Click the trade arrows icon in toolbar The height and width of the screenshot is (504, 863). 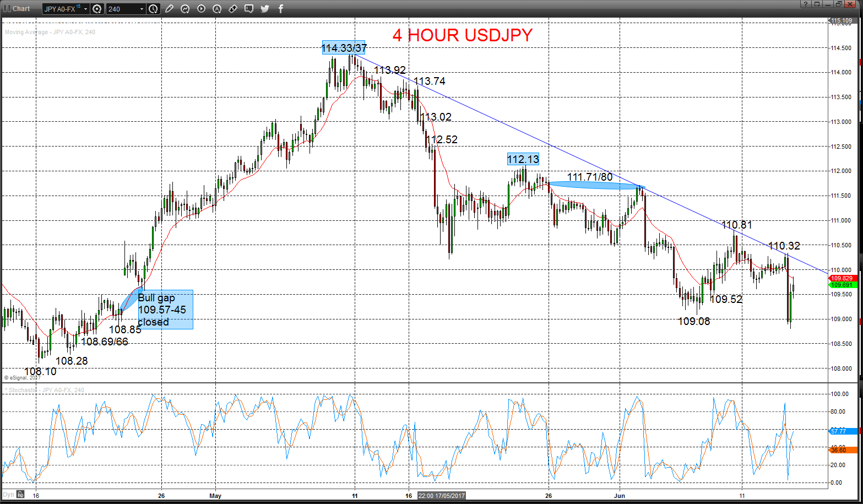point(233,9)
